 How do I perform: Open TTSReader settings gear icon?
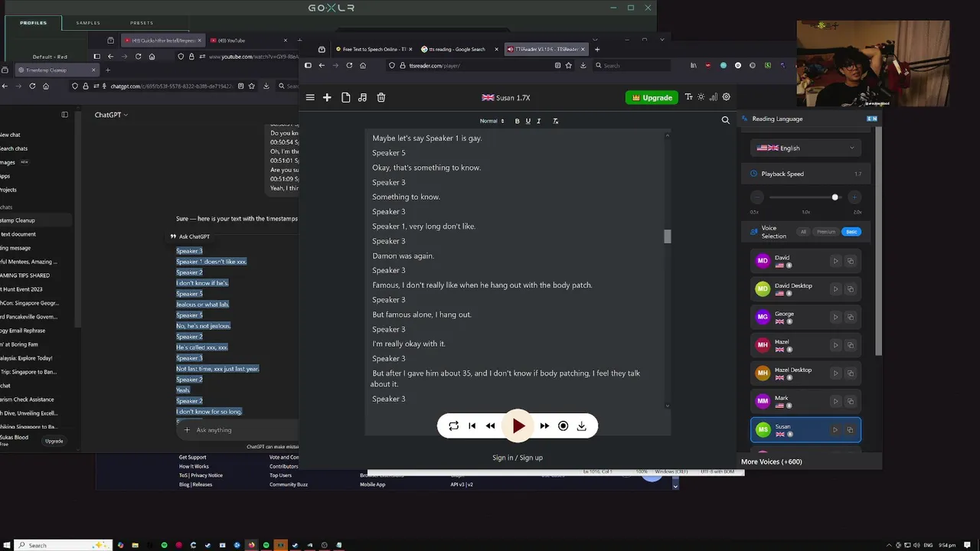coord(727,97)
